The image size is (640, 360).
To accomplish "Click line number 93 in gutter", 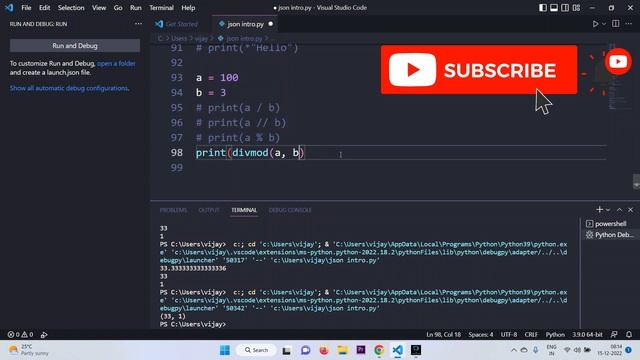I will (177, 78).
